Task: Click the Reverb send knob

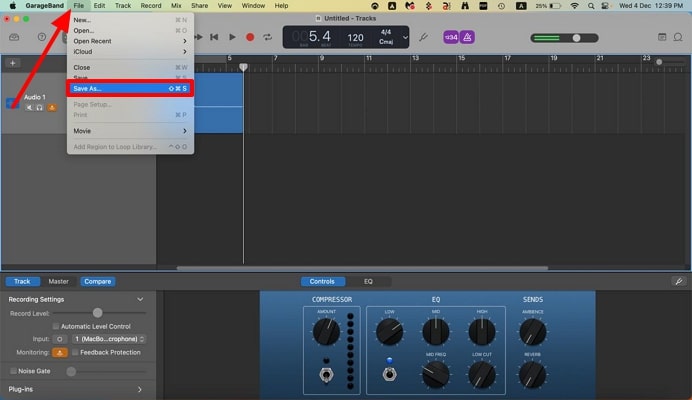Action: pos(533,374)
